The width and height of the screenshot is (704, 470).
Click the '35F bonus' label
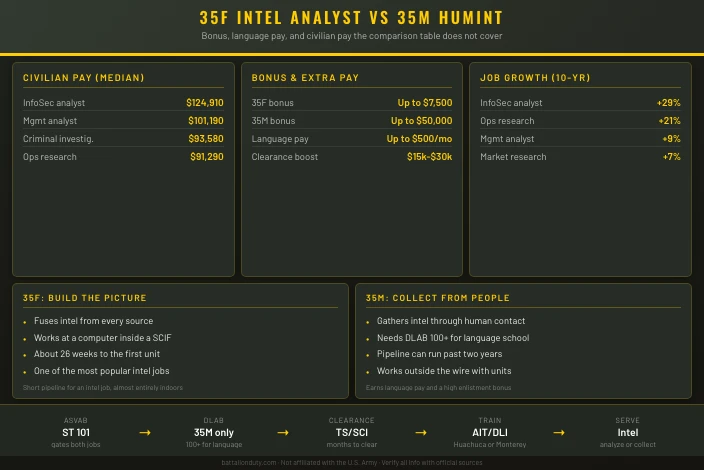[x=272, y=103]
